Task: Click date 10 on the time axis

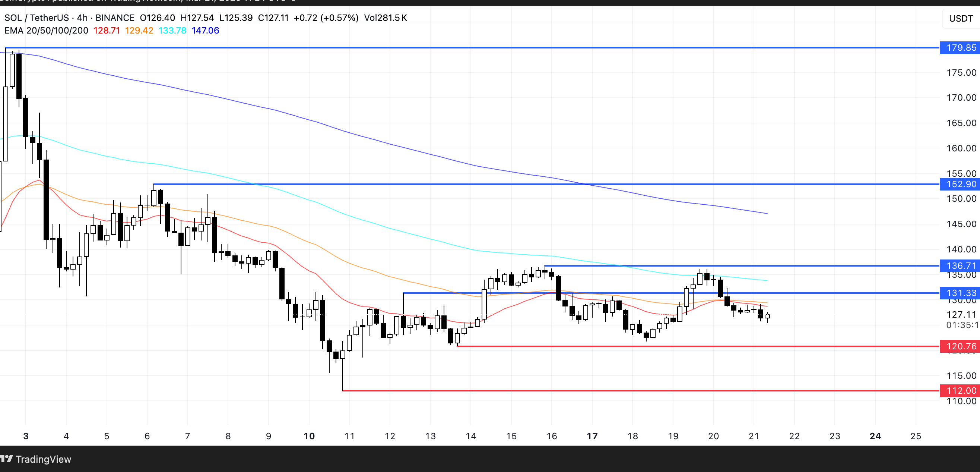Action: point(309,436)
